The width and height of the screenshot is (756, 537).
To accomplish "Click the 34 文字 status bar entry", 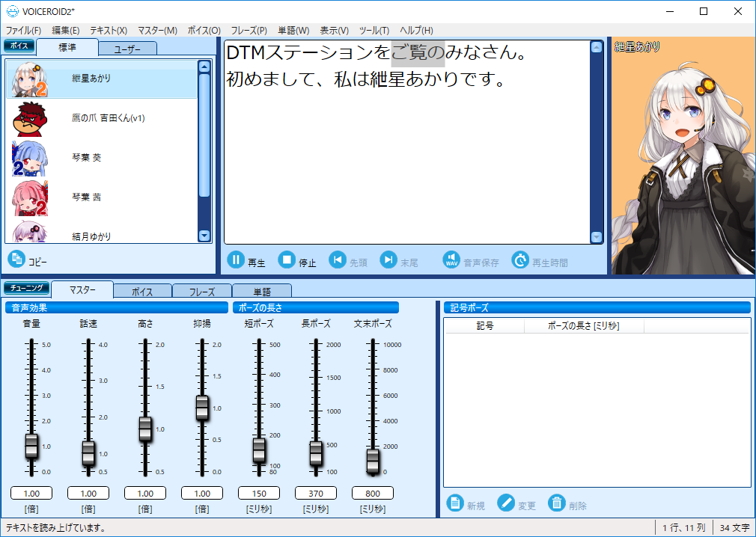I will pos(735,528).
